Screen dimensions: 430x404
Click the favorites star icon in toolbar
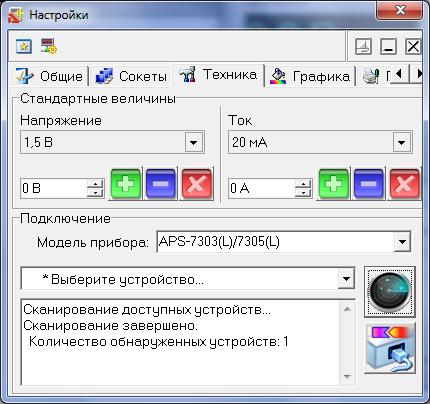point(24,46)
